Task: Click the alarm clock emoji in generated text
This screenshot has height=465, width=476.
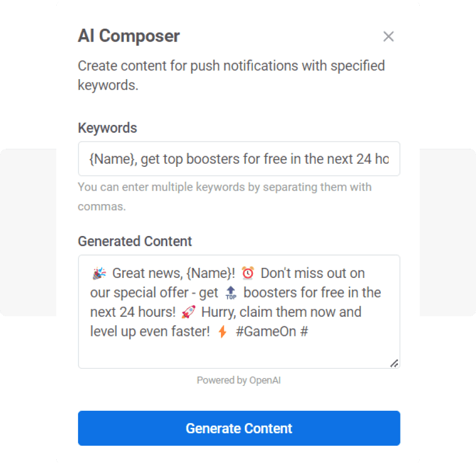Action: (248, 273)
